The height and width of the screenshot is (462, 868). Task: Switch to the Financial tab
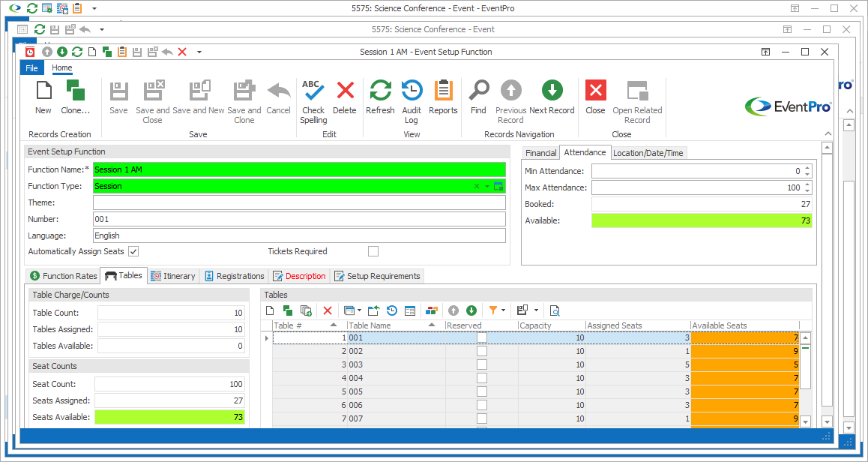coord(541,153)
